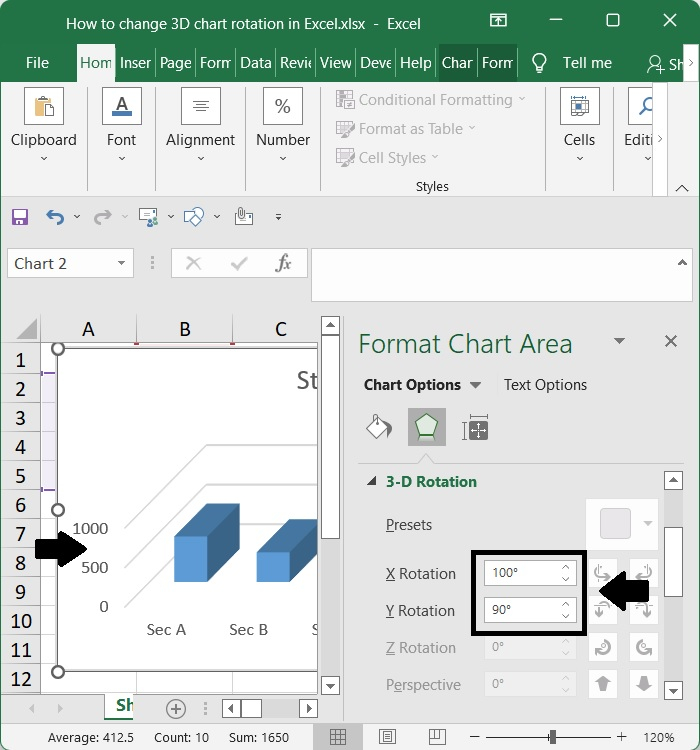Screen dimensions: 700x750
Task: Collapse the ribbon with the caret
Action: (x=682, y=188)
